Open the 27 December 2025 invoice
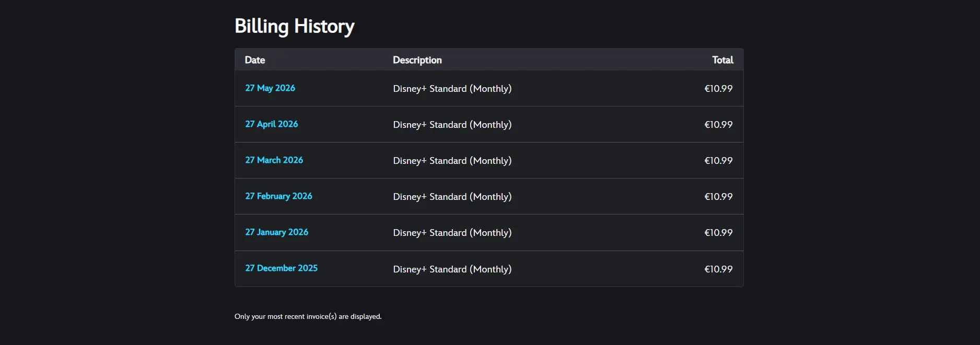 pyautogui.click(x=282, y=268)
